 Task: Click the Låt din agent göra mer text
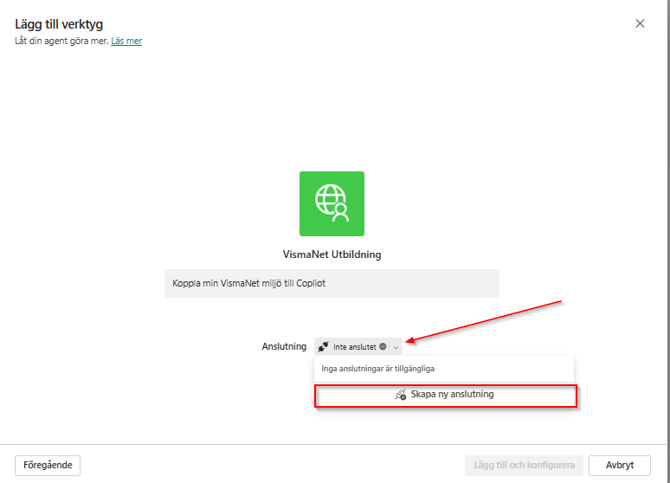62,41
